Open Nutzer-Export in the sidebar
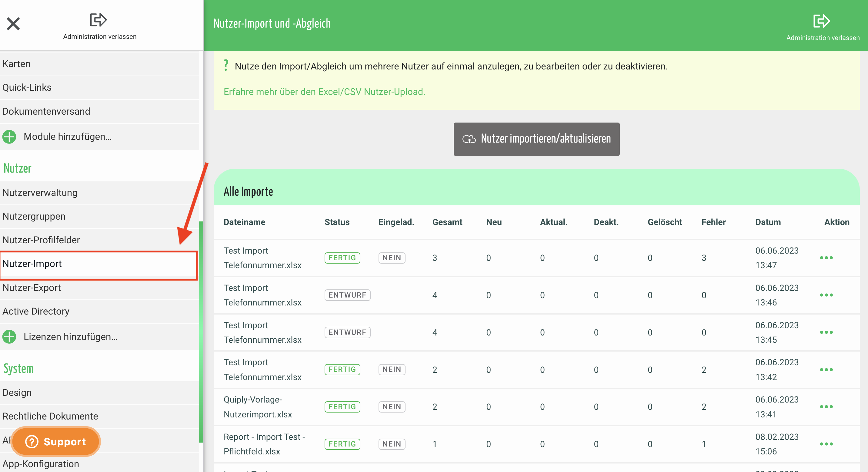 point(100,288)
